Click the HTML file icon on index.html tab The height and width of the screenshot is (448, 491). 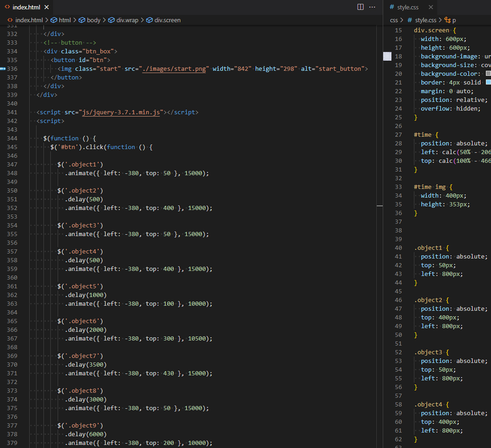7,7
